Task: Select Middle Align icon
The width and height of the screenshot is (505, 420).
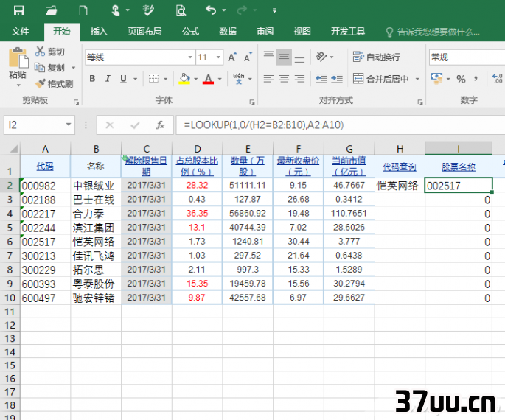Action: pos(284,57)
